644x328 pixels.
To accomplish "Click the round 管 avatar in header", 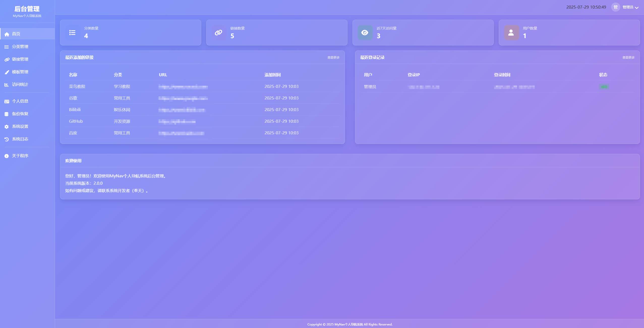I will [x=616, y=7].
